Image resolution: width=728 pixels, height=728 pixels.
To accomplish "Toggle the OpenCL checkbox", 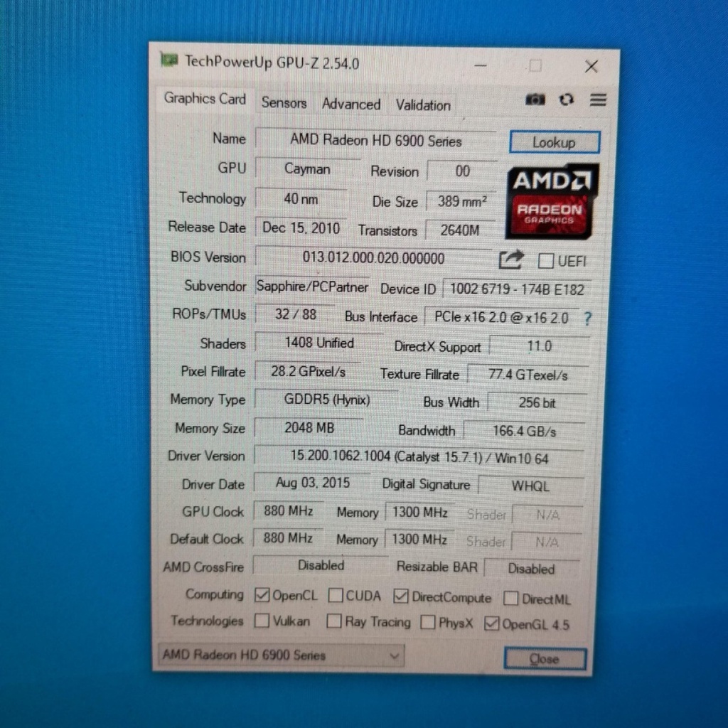I will [x=262, y=595].
